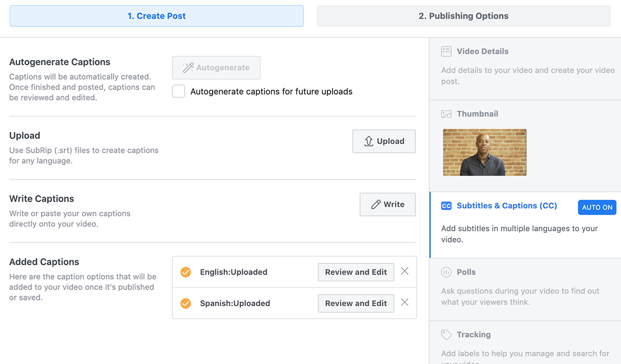Image resolution: width=621 pixels, height=364 pixels.
Task: Click the Tracking tag icon
Action: (446, 335)
